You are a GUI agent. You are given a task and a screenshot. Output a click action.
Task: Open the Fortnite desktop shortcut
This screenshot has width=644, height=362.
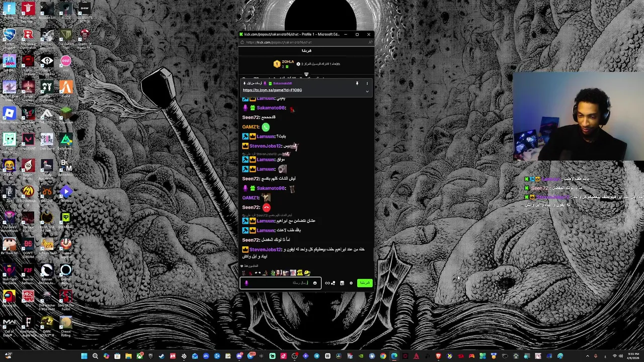[x=9, y=11]
